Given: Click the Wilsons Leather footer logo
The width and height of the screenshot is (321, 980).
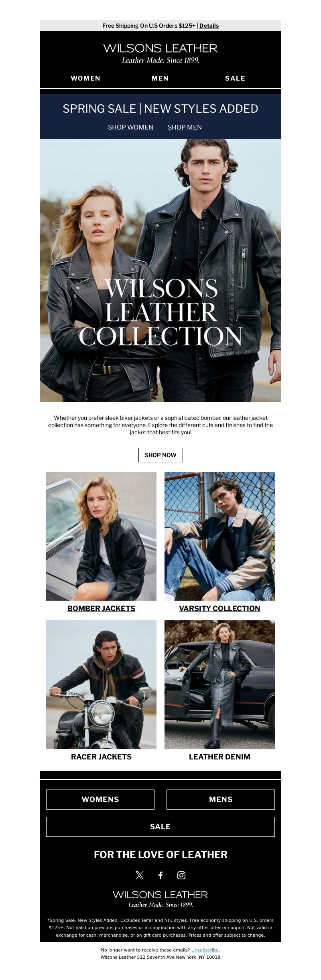Looking at the screenshot, I should [x=160, y=899].
